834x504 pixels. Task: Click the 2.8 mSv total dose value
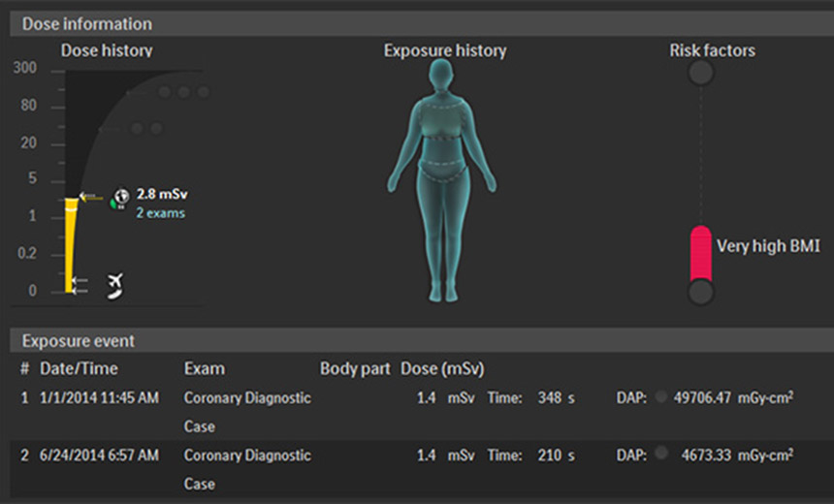(x=162, y=194)
